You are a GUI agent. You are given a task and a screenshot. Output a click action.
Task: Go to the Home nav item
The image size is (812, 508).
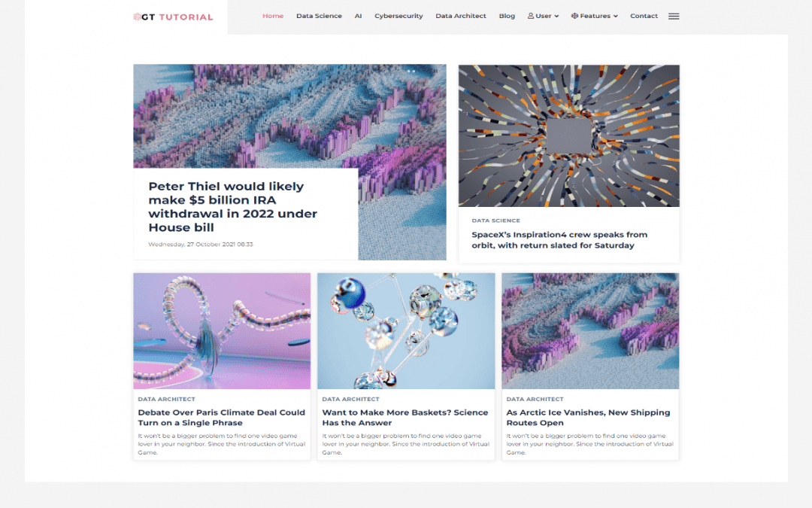click(273, 16)
